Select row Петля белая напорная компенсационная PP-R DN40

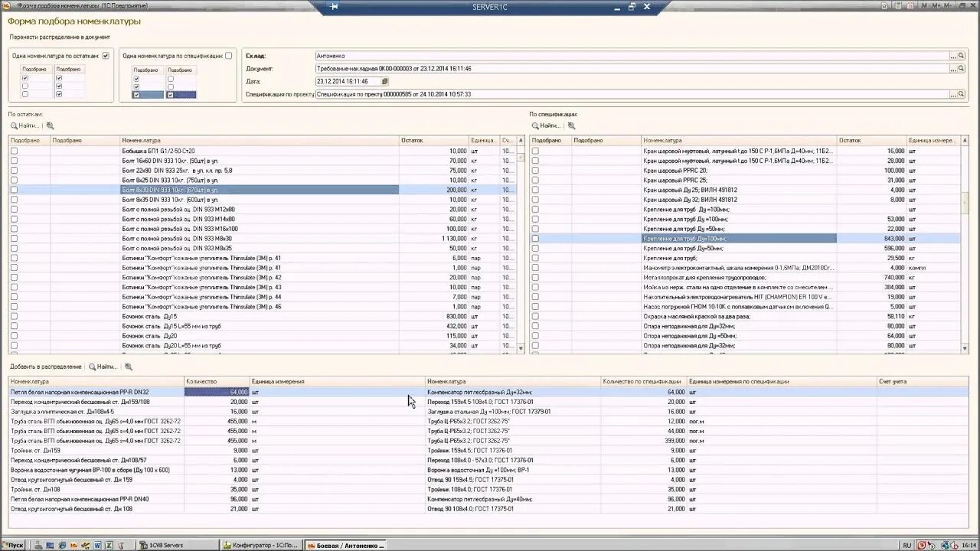pos(488,499)
